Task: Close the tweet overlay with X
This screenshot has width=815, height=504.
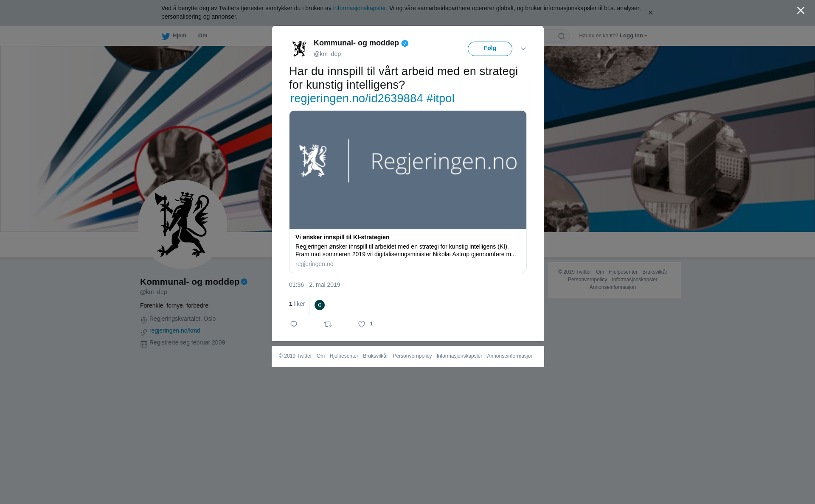Action: click(801, 11)
